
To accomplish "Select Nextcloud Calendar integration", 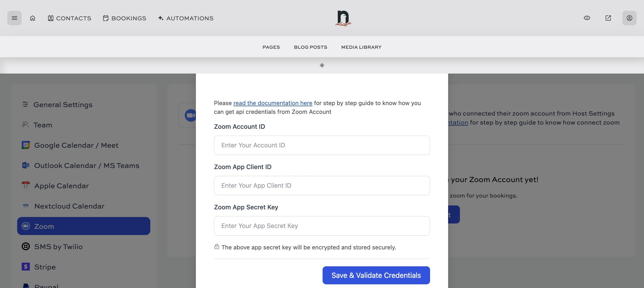I will coord(69,206).
